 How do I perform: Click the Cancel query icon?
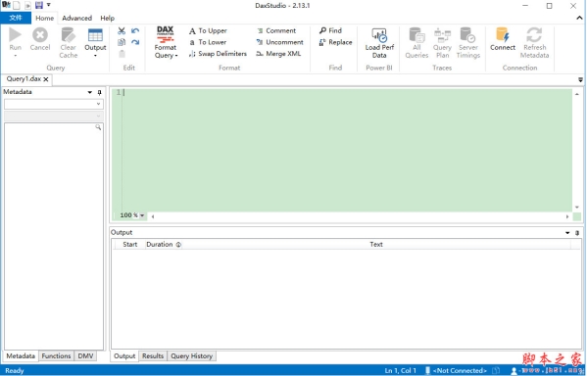coord(40,35)
